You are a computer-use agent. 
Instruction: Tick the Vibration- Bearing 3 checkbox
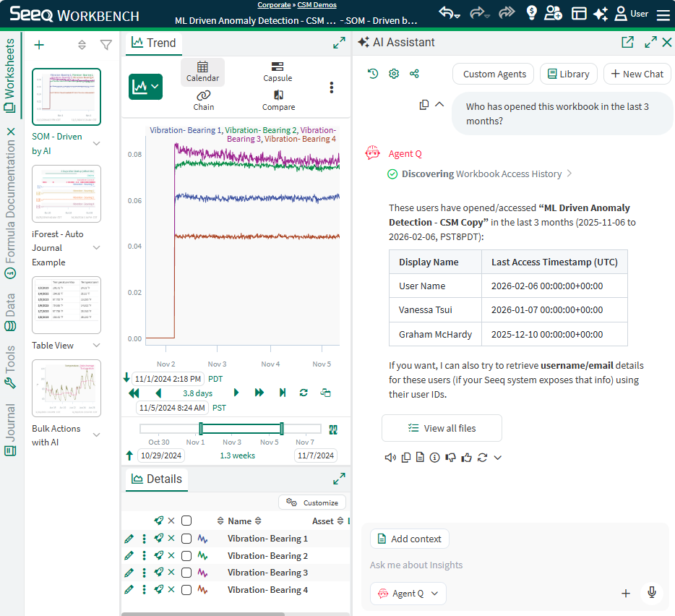[x=186, y=573]
